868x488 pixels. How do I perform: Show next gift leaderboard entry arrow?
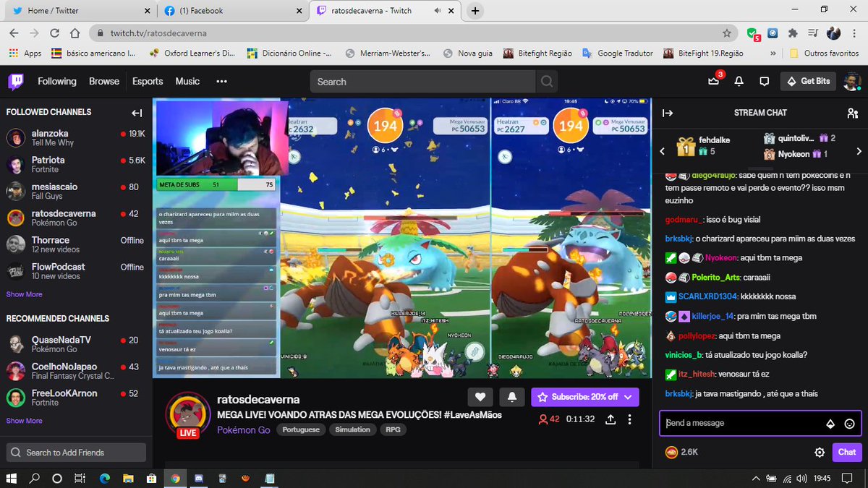[859, 151]
